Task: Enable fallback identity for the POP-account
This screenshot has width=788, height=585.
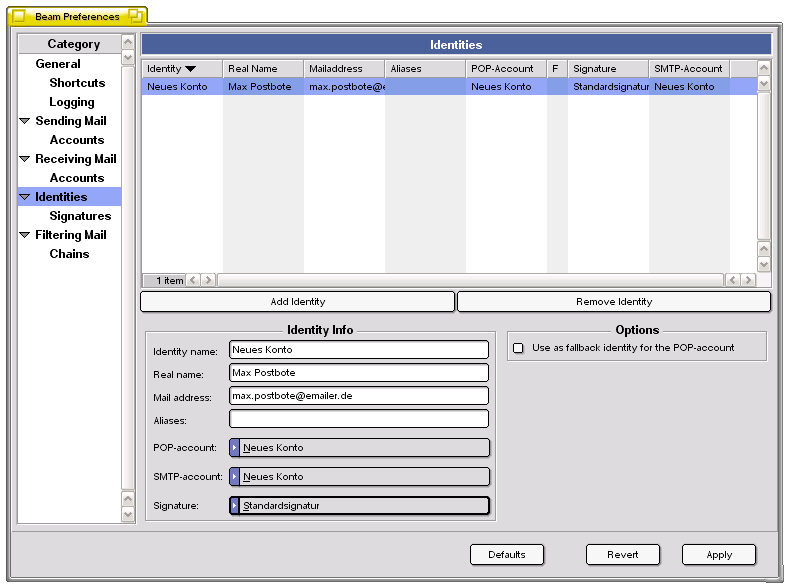Action: [518, 348]
